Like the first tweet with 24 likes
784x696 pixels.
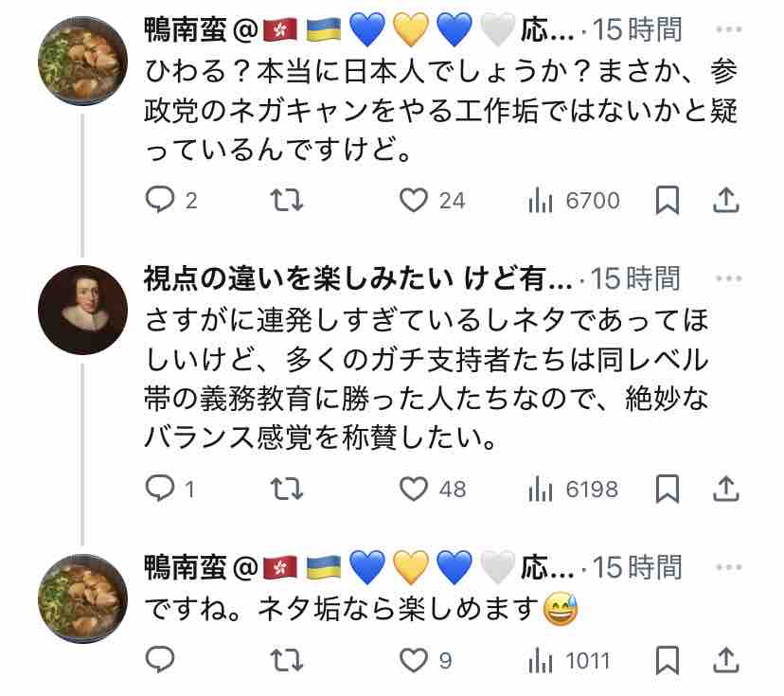click(x=432, y=200)
